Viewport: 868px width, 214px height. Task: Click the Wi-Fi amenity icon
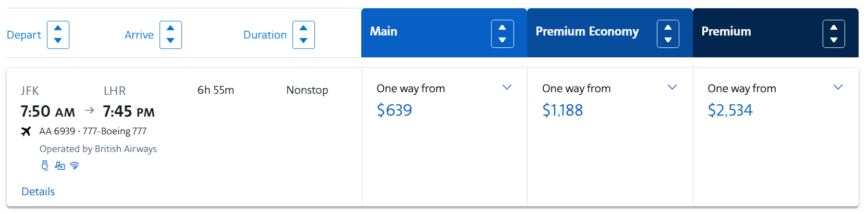click(x=75, y=166)
